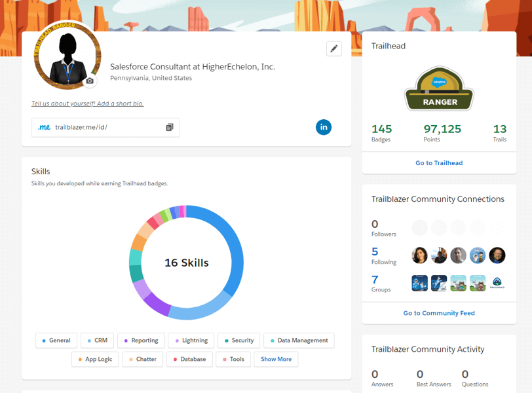
Task: Click the Ranger rank badge image
Action: pyautogui.click(x=439, y=88)
